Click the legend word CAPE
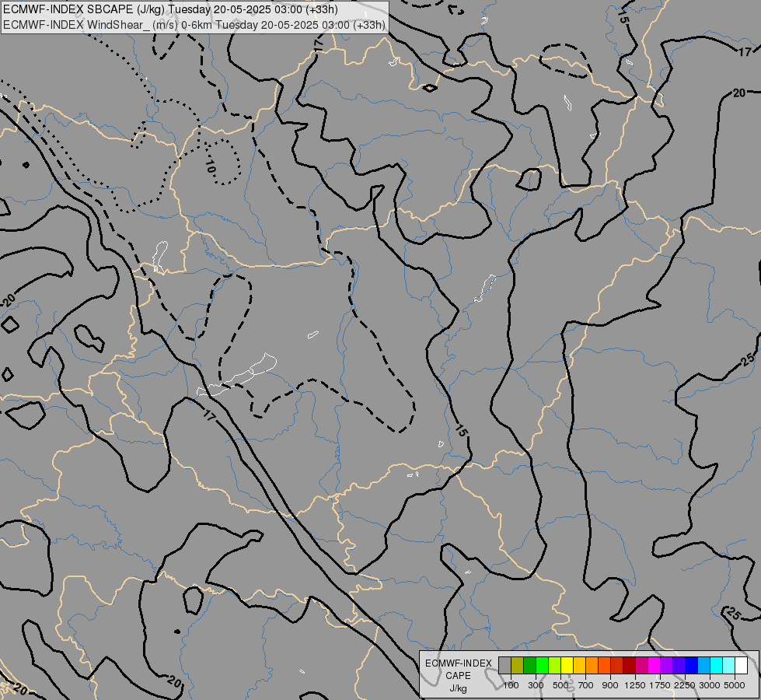Viewport: 761px width, 700px height. click(458, 676)
